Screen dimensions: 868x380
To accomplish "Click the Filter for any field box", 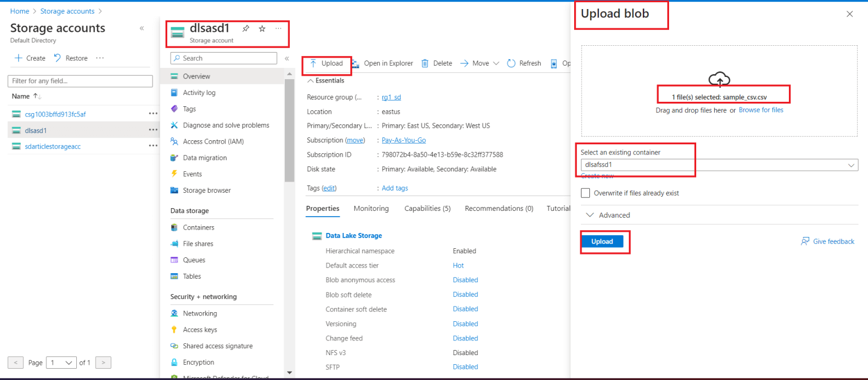I will tap(80, 81).
